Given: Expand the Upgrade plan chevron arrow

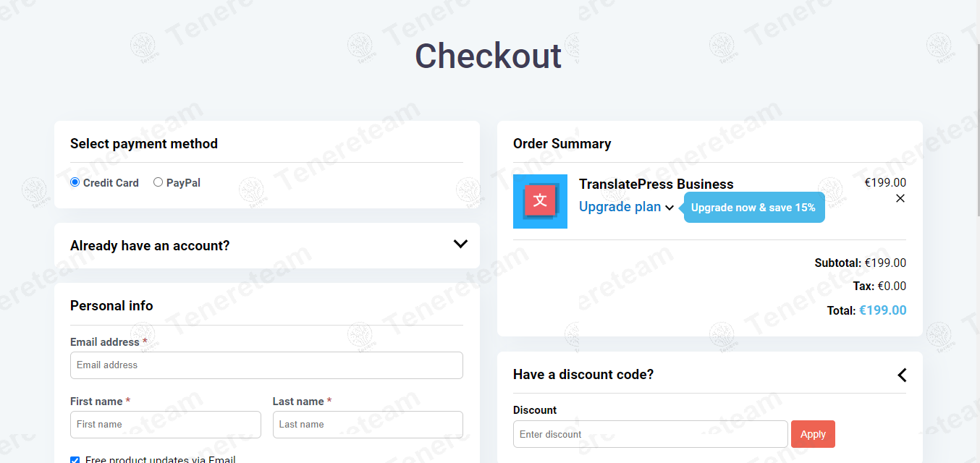Looking at the screenshot, I should pyautogui.click(x=669, y=208).
